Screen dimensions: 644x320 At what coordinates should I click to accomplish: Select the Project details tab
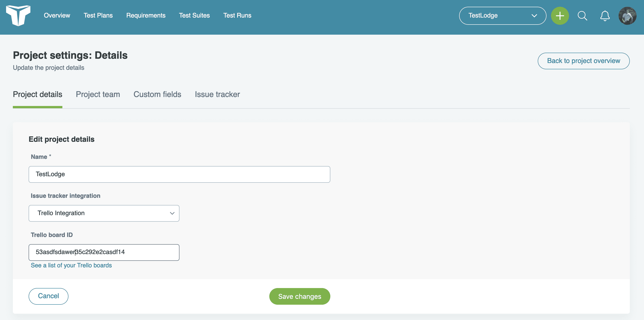38,95
